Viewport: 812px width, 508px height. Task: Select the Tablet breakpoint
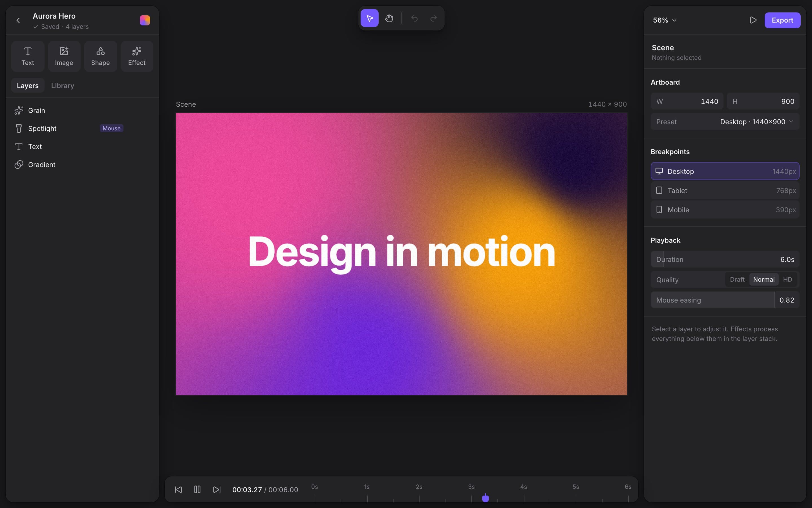(725, 190)
